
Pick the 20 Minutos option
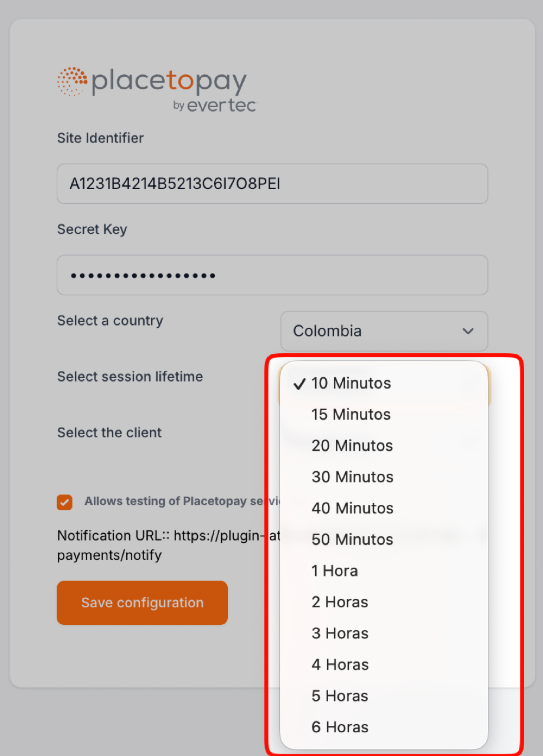(352, 446)
